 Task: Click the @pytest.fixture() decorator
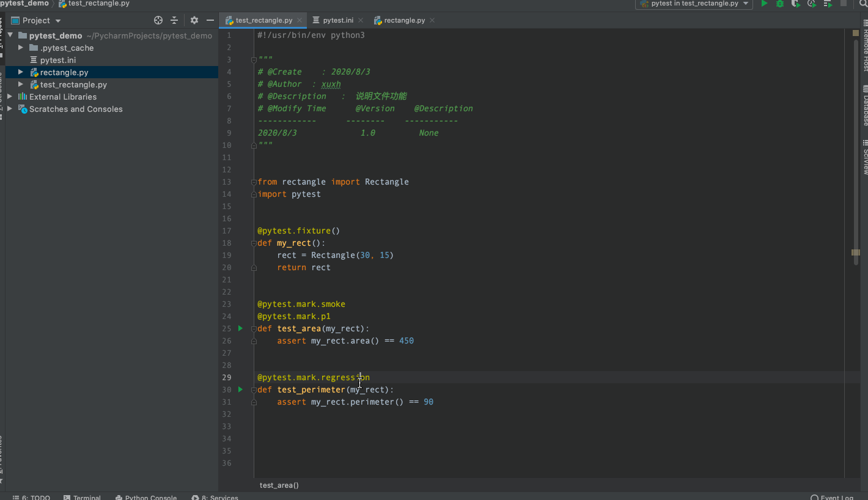[x=298, y=230]
